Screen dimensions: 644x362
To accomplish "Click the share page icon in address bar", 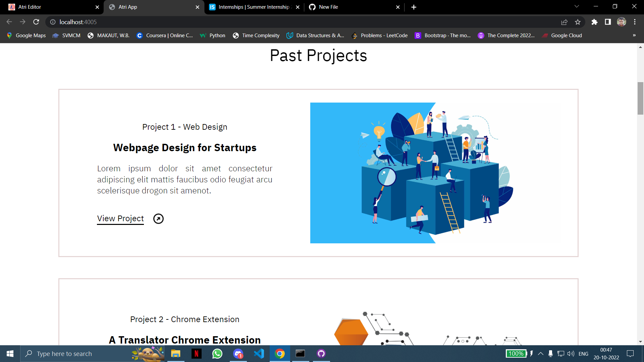I will (x=565, y=22).
